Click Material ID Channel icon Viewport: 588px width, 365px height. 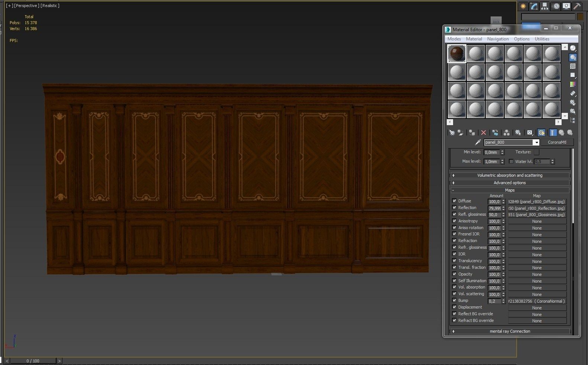click(x=530, y=133)
